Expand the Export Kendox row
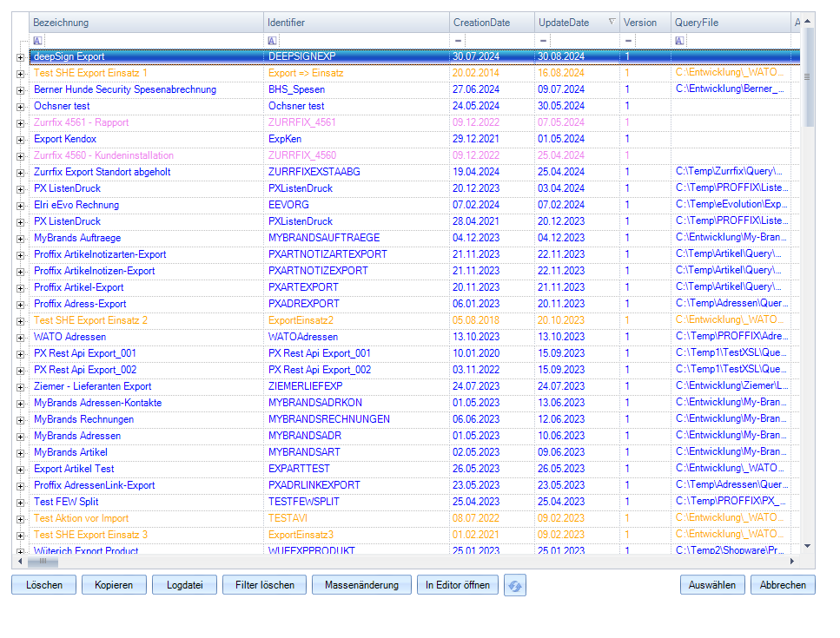The height and width of the screenshot is (638, 840). click(20, 140)
